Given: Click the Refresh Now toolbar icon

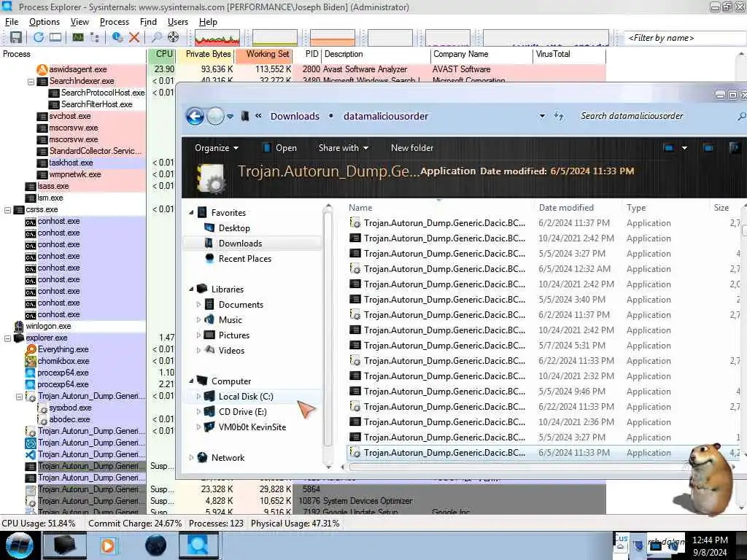Looking at the screenshot, I should [39, 37].
